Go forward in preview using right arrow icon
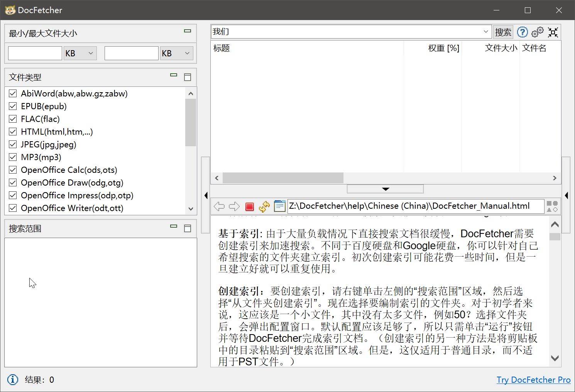Image resolution: width=575 pixels, height=392 pixels. (234, 206)
